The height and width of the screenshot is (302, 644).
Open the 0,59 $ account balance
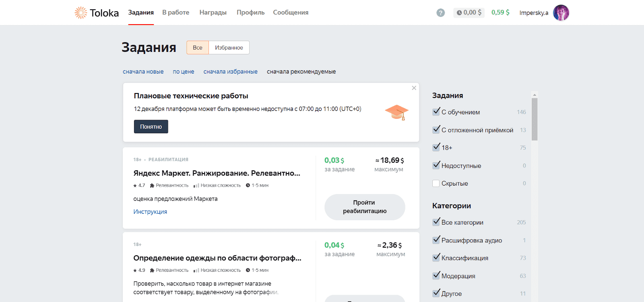[500, 12]
